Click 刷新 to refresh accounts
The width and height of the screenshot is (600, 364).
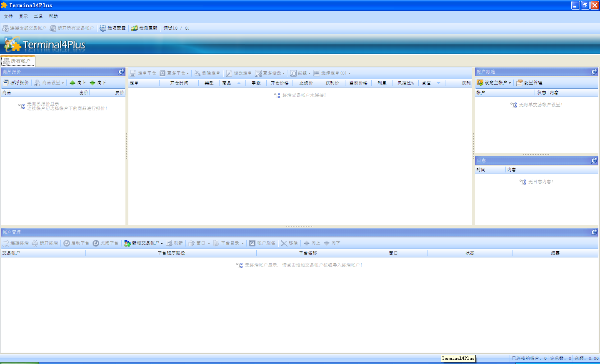coord(175,243)
